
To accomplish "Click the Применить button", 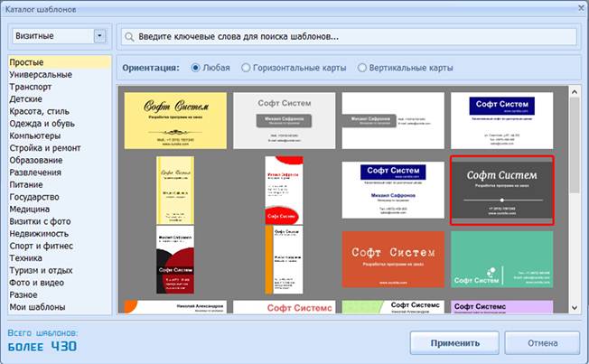I will tap(454, 343).
